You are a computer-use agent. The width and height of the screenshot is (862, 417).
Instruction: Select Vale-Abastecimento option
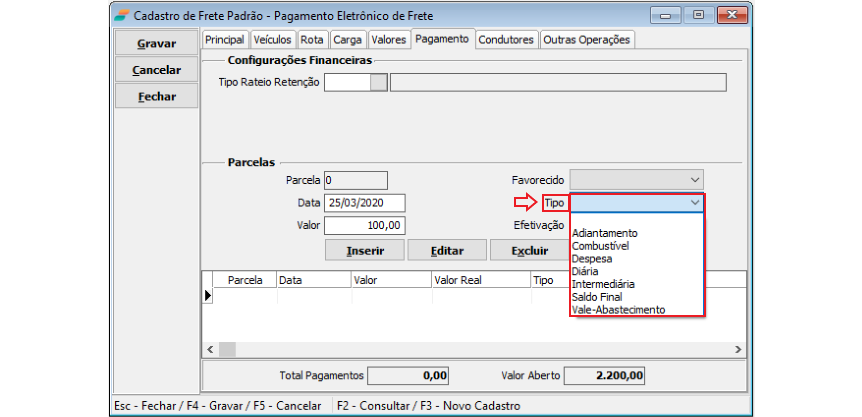point(618,310)
